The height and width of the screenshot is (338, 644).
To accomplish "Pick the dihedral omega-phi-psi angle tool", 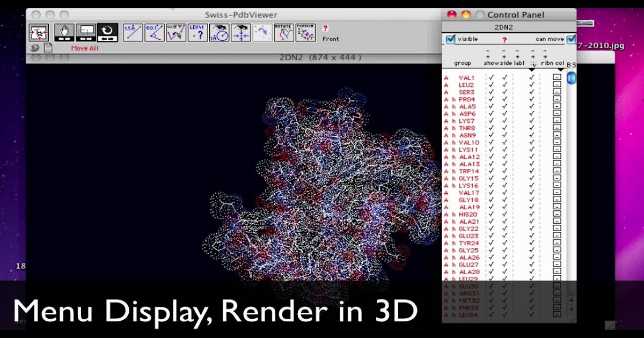I will click(176, 33).
